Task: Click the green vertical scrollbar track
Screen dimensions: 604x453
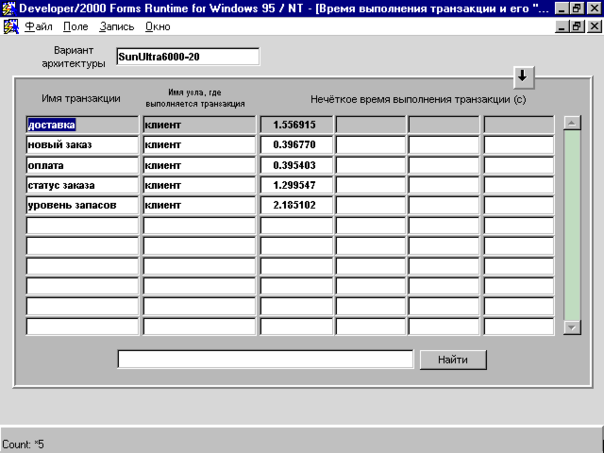Action: (x=572, y=225)
